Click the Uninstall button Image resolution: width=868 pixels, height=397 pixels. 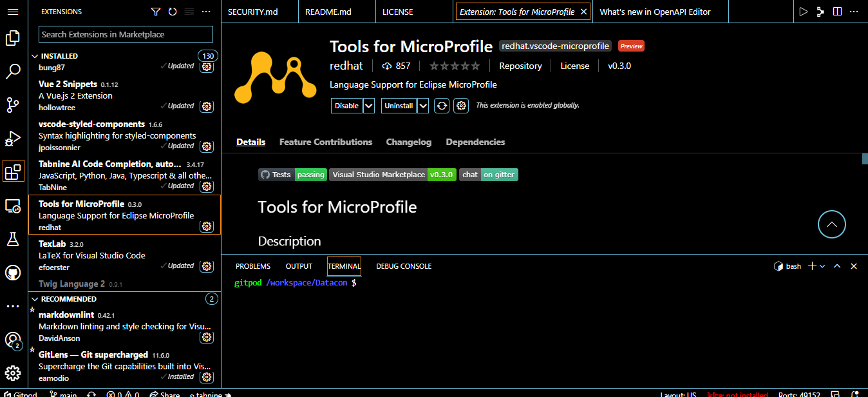(x=399, y=106)
